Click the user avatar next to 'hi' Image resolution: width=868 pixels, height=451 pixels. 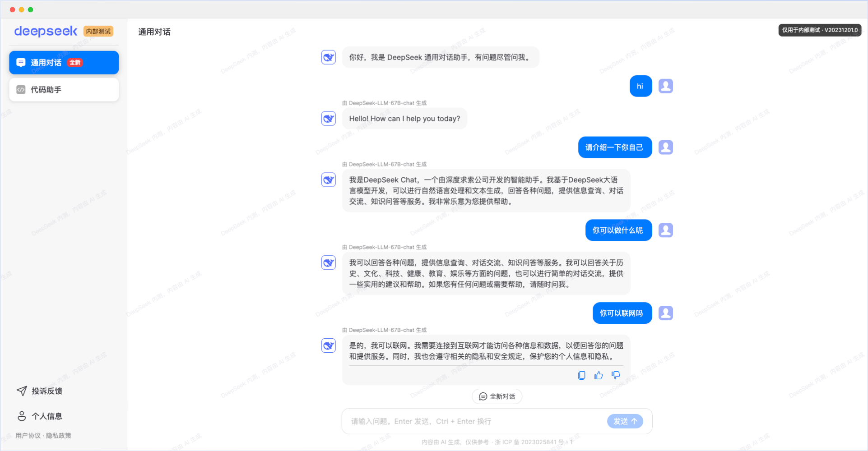pos(665,86)
